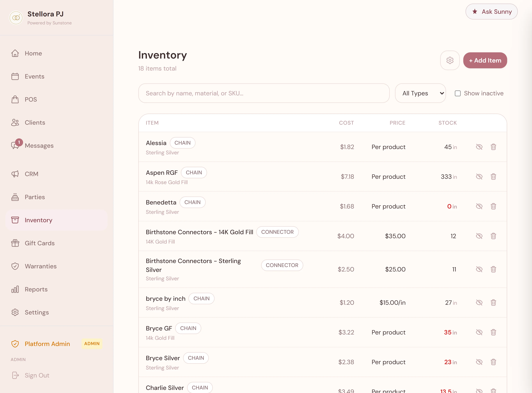The width and height of the screenshot is (532, 393).
Task: Open Ask Sunny assistant
Action: [491, 11]
